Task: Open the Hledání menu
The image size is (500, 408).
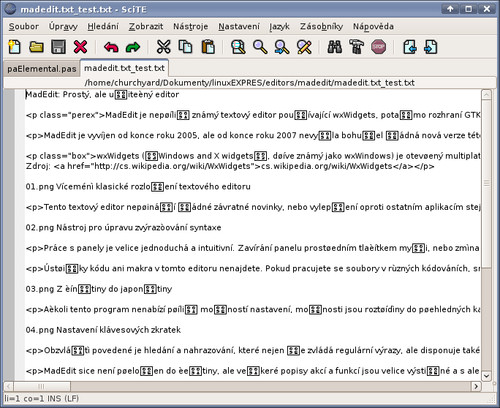Action: point(103,26)
